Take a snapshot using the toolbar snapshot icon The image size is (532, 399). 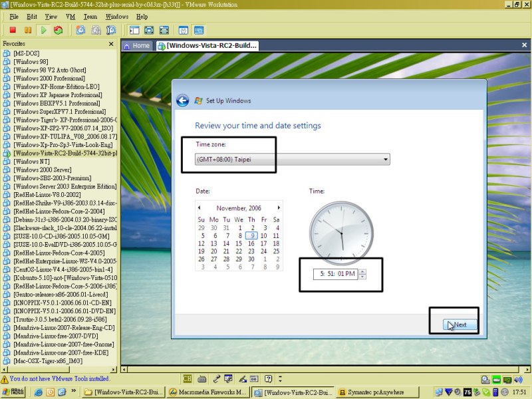(x=80, y=30)
